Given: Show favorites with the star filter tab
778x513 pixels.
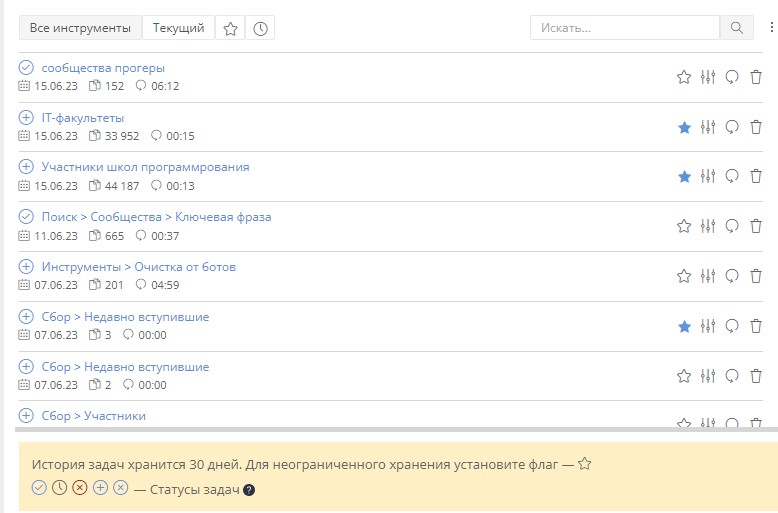Looking at the screenshot, I should click(x=230, y=29).
